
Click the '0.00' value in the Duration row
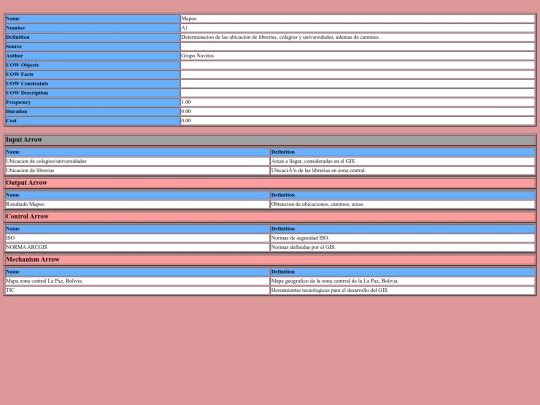(357, 112)
